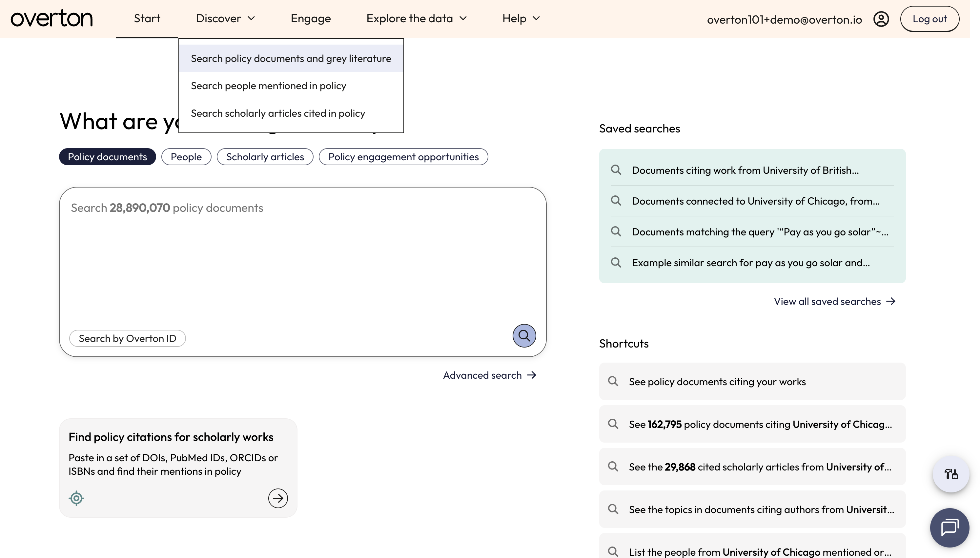Click the overton101+demo@overton.io account email

784,20
